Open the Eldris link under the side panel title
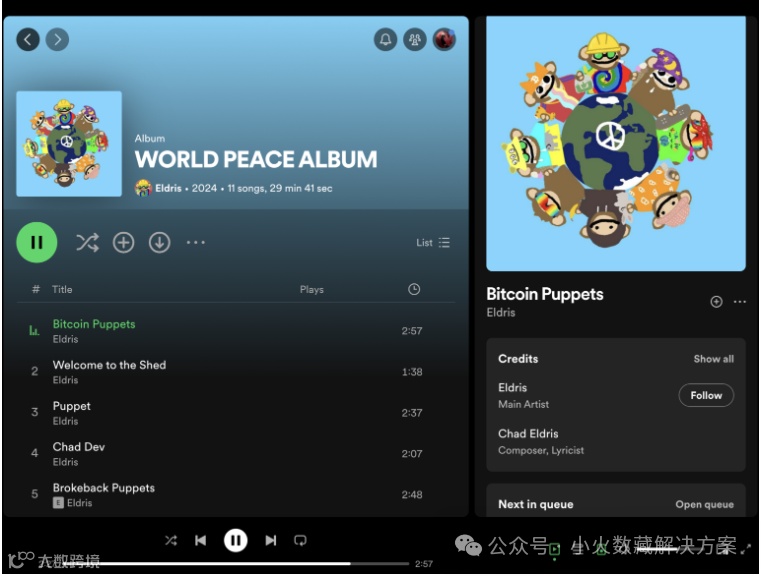Viewport: 761px width, 576px height. [501, 313]
